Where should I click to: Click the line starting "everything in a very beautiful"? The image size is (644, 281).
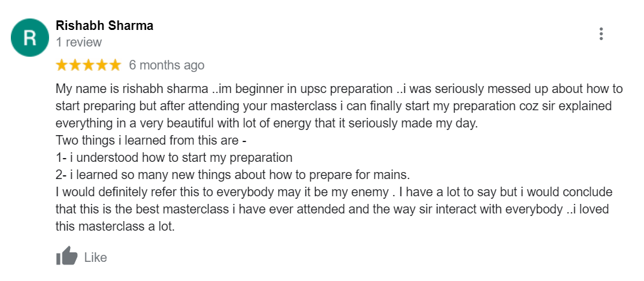click(x=267, y=124)
